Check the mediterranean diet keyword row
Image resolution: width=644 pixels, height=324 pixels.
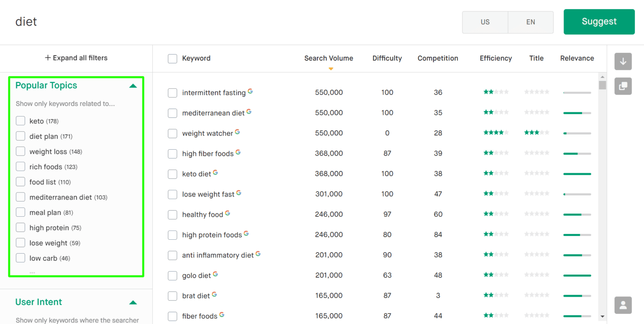click(172, 113)
